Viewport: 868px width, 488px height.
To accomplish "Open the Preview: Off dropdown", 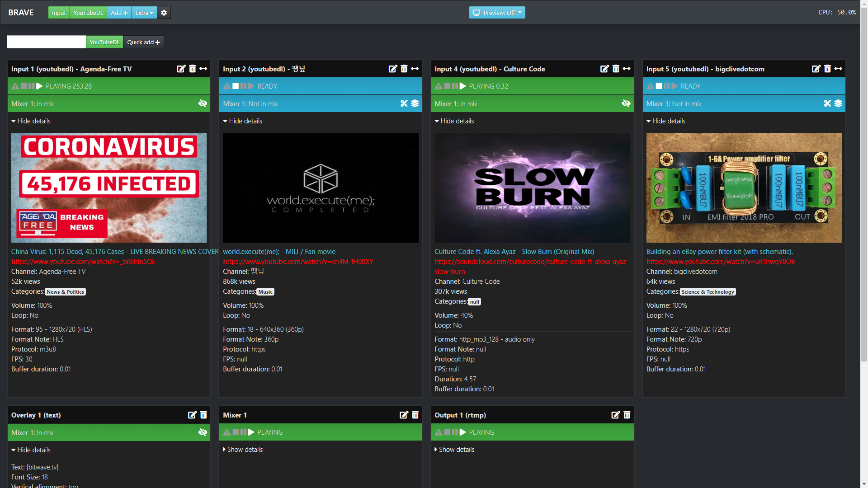I will pos(497,13).
